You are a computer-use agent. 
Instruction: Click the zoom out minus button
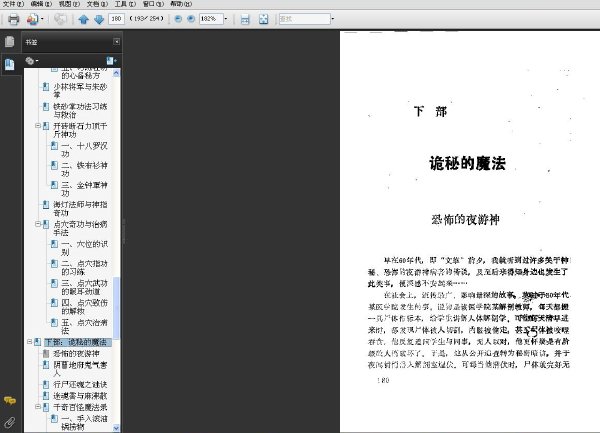(x=178, y=18)
